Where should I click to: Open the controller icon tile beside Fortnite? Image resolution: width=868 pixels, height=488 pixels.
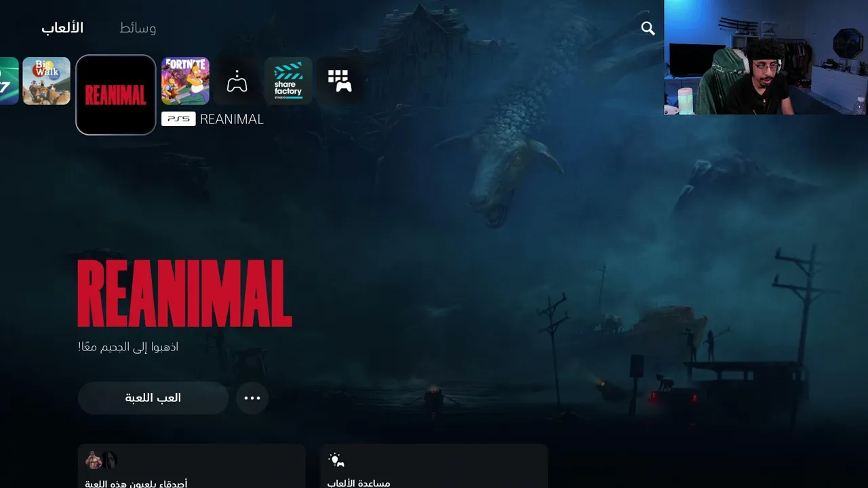(x=237, y=81)
